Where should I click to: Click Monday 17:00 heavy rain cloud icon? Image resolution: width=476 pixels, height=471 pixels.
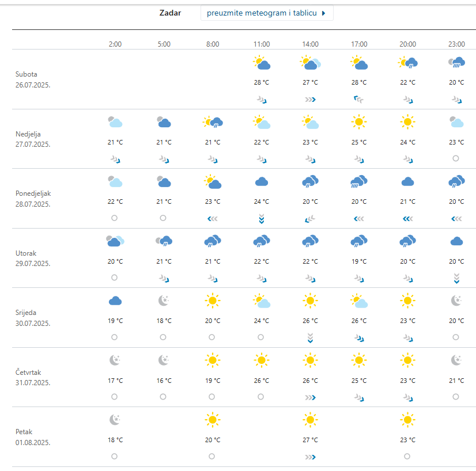[359, 182]
